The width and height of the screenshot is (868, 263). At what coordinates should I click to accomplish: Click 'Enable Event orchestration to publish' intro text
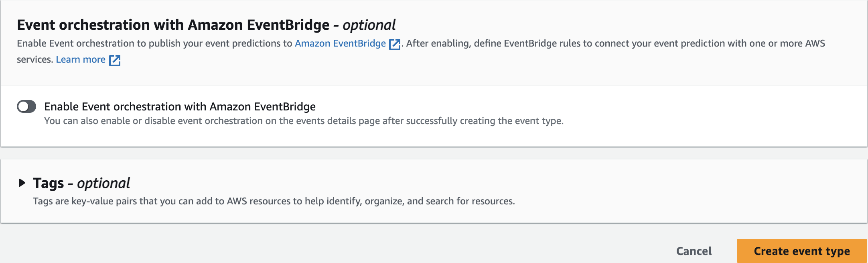(120, 43)
